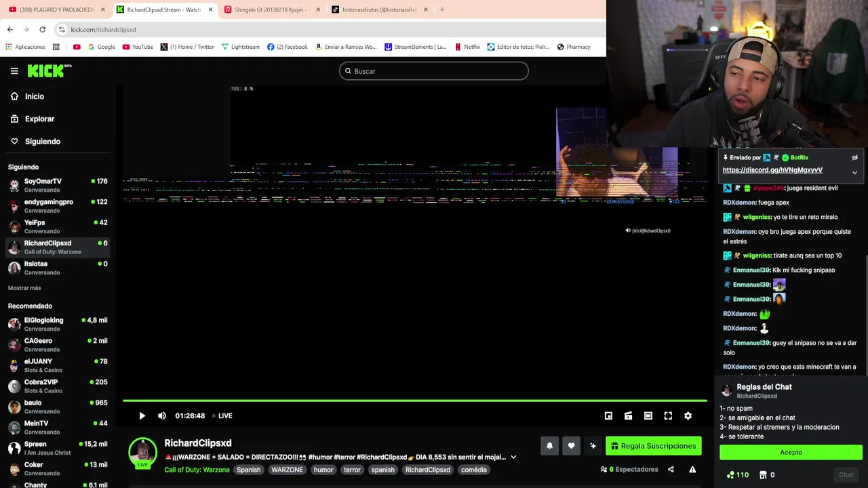The width and height of the screenshot is (868, 488).
Task: Reload the Kick page
Action: click(x=42, y=29)
